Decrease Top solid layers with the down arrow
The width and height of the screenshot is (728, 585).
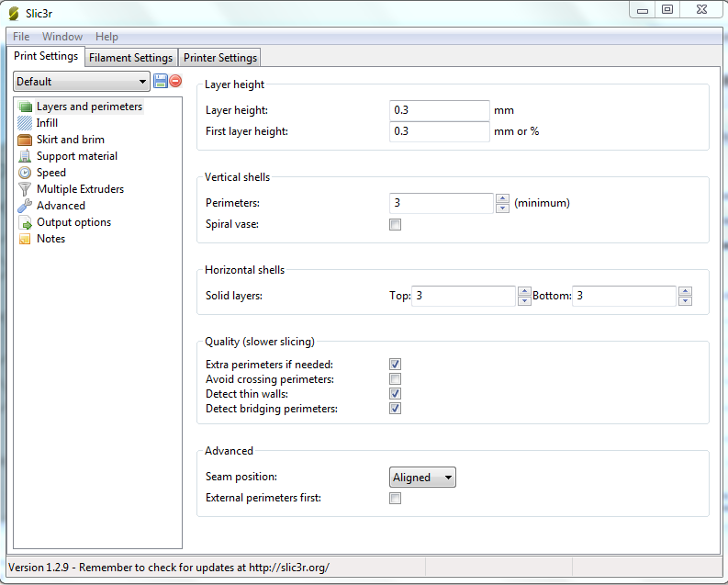point(524,301)
